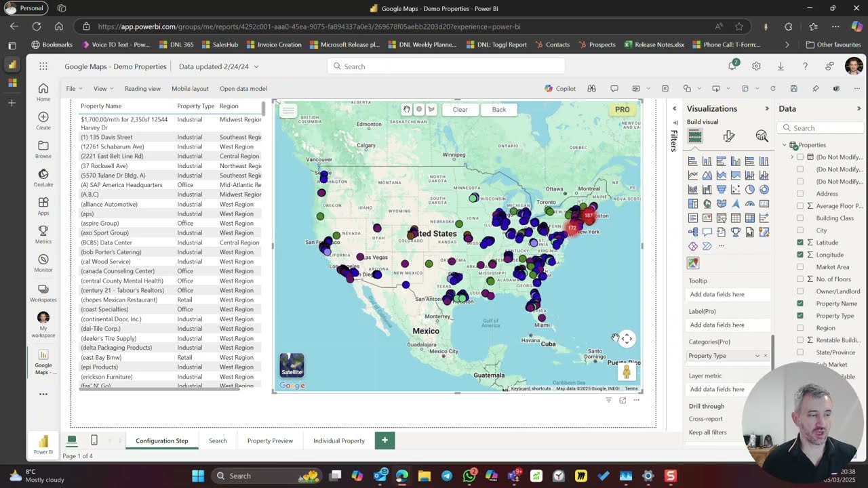Click Mobile layout
The image size is (868, 488).
click(x=190, y=89)
